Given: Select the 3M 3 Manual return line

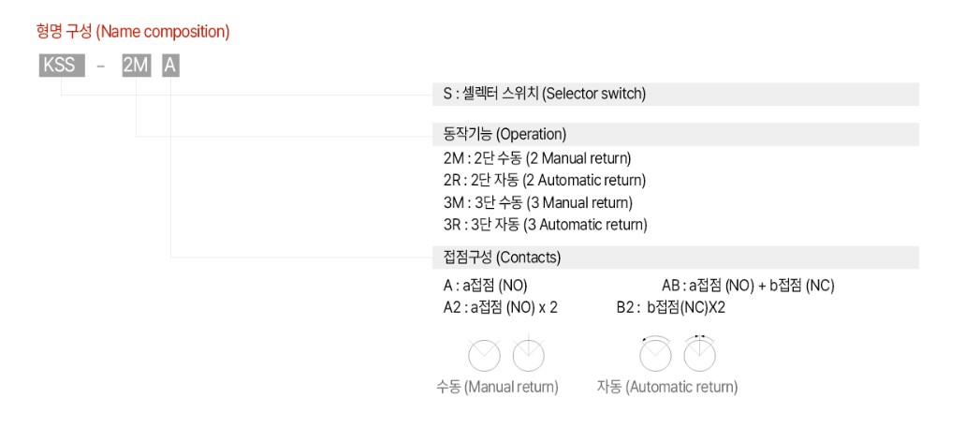Looking at the screenshot, I should [538, 202].
